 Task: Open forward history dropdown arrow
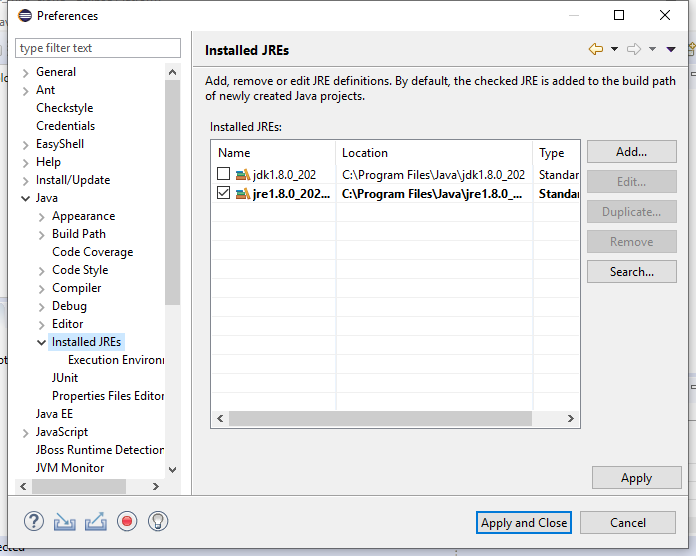[652, 49]
